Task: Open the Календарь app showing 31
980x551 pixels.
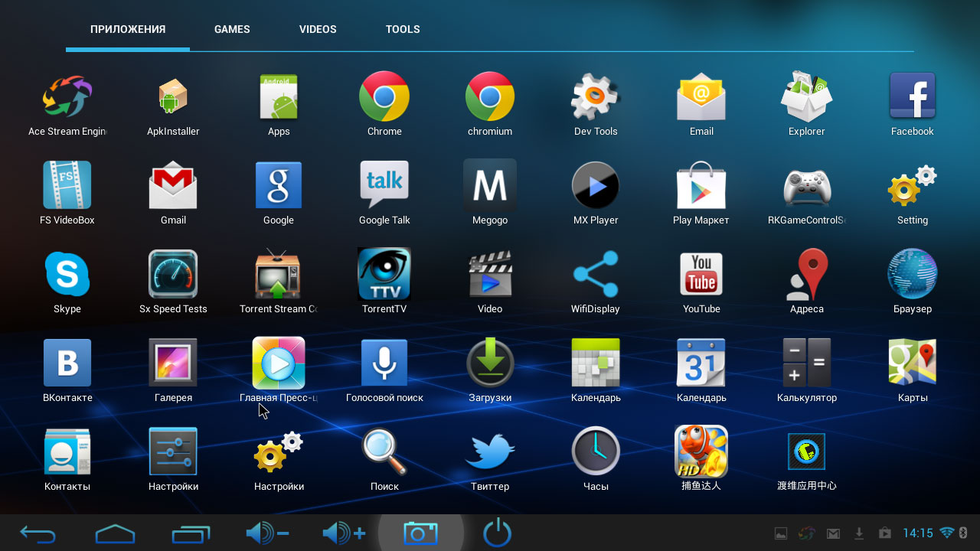Action: point(701,363)
